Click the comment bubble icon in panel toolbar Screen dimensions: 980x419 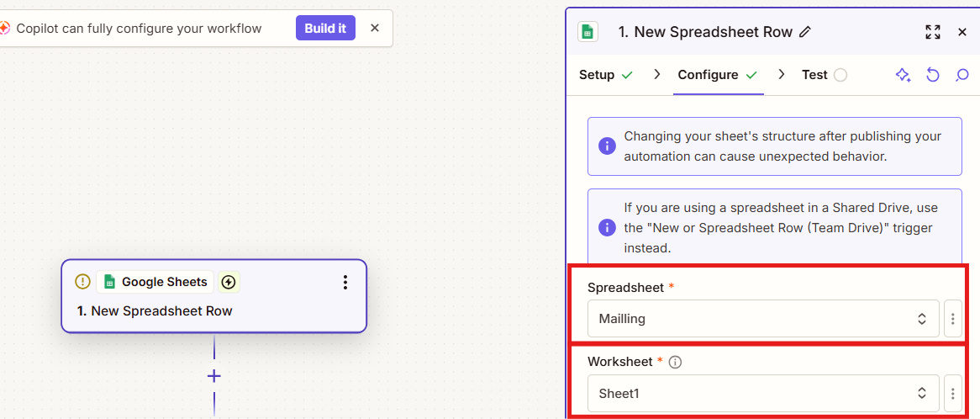pyautogui.click(x=962, y=75)
